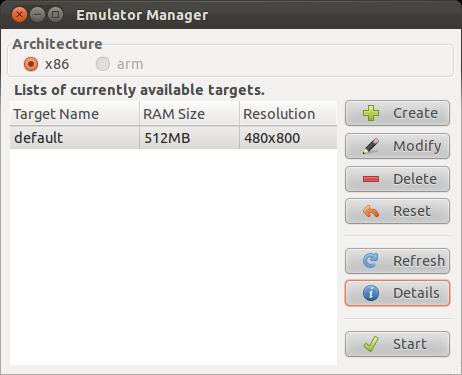
Task: Maximize the Emulator Manager window
Action: (x=55, y=15)
